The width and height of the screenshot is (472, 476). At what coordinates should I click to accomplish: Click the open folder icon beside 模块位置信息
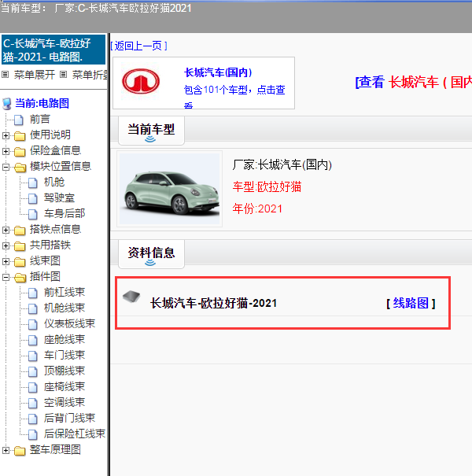20,167
